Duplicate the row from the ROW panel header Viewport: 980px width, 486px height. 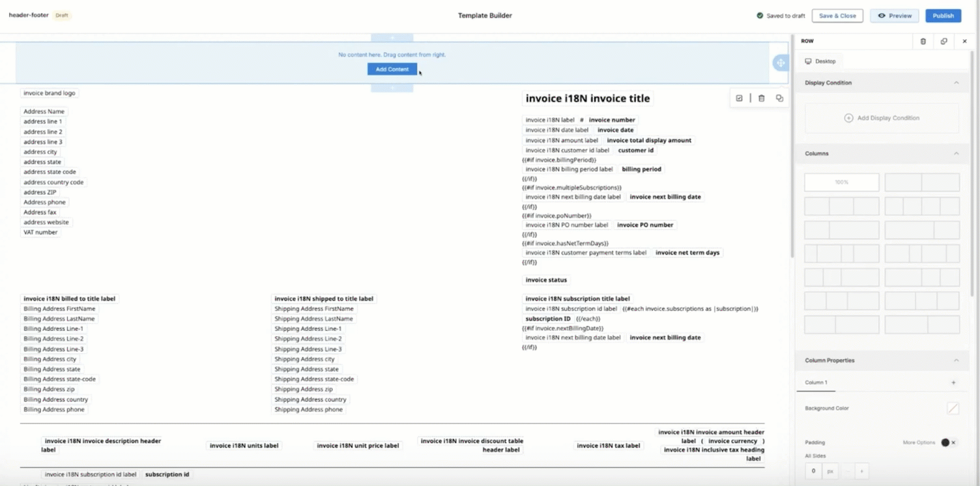pos(944,41)
